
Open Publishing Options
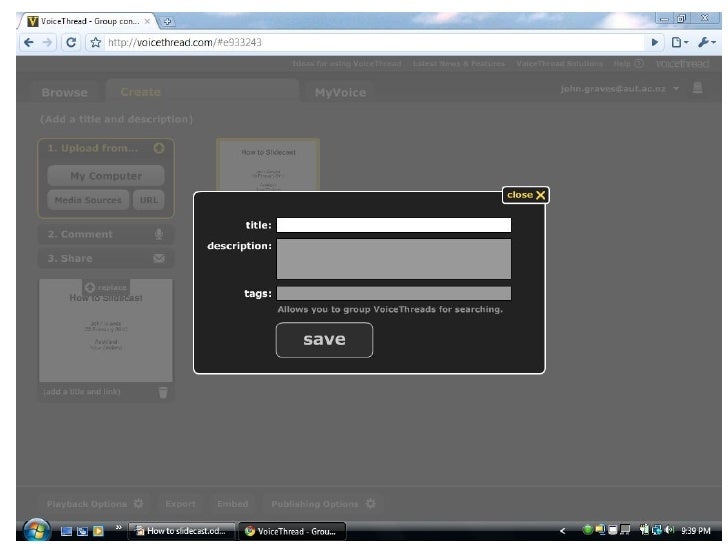[323, 504]
